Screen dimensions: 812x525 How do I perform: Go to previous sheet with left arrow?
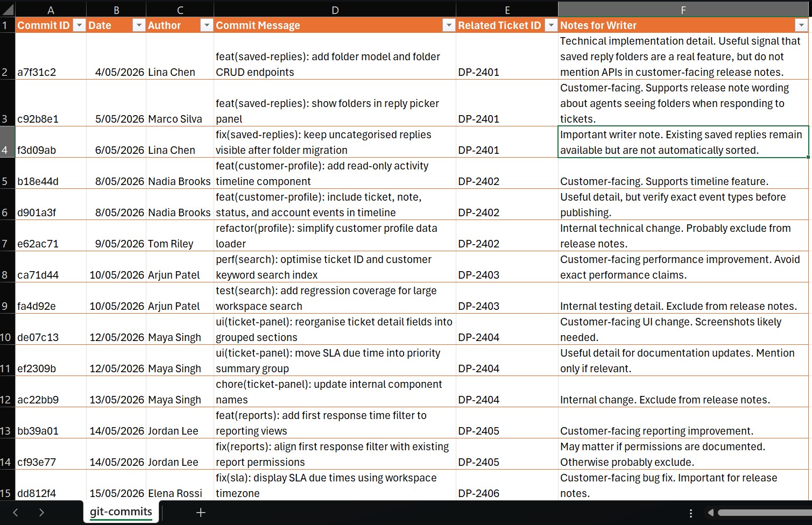(x=16, y=513)
